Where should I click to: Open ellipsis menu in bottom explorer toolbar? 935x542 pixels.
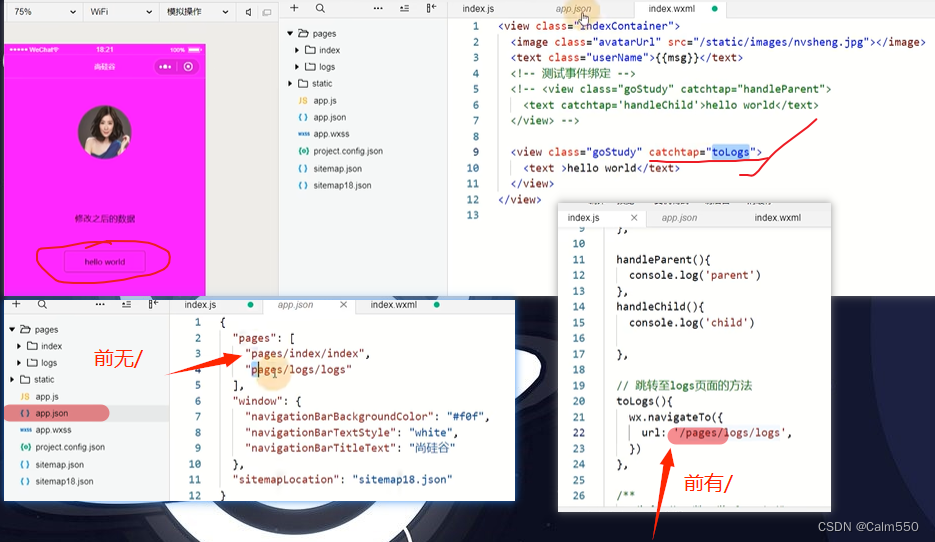[x=100, y=304]
